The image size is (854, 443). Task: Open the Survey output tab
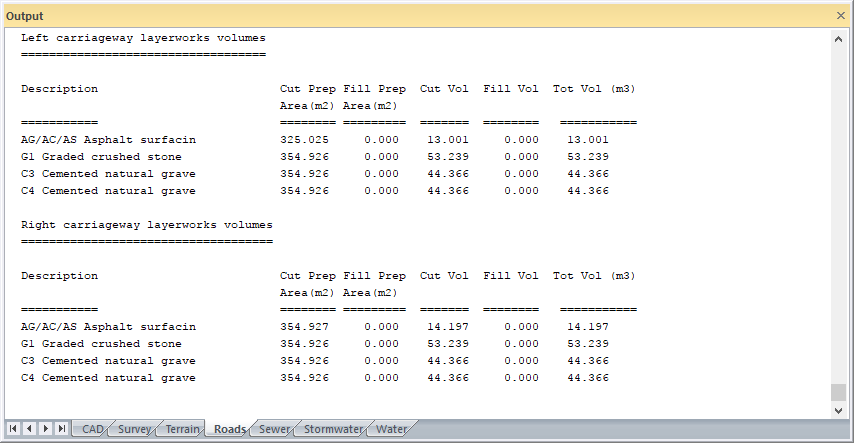click(x=135, y=429)
